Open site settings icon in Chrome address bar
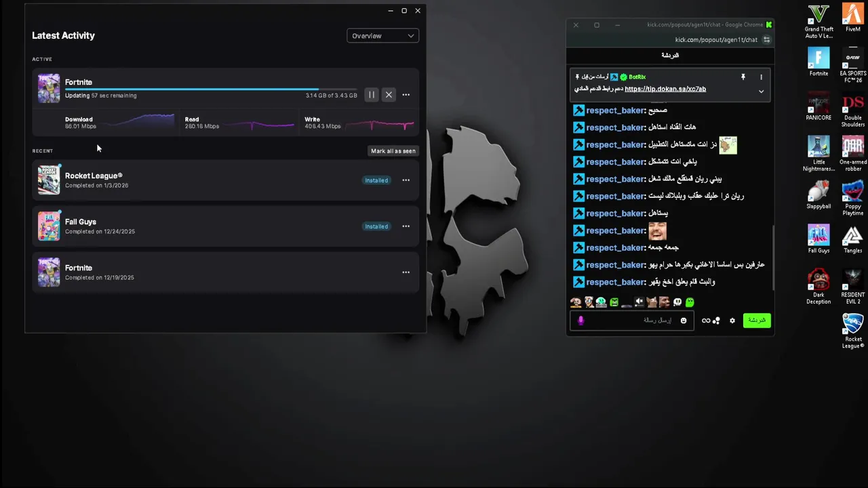This screenshot has height=488, width=868. tap(767, 40)
